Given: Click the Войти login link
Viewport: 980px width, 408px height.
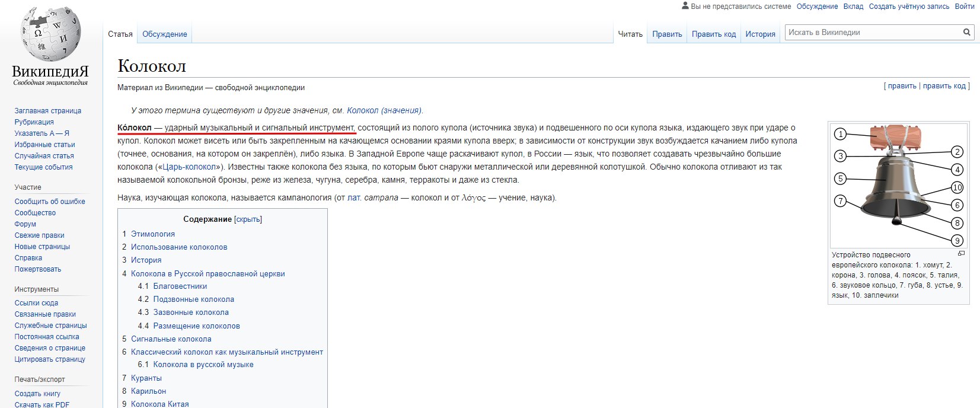Looking at the screenshot, I should [x=965, y=6].
